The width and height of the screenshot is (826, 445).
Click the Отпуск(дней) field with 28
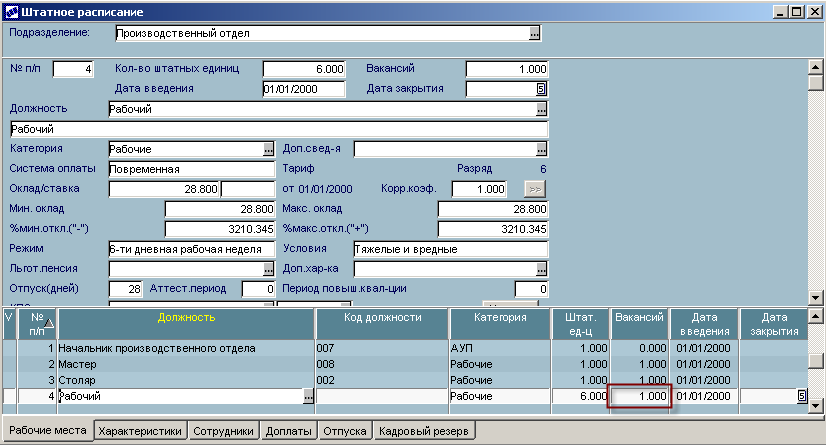click(125, 289)
